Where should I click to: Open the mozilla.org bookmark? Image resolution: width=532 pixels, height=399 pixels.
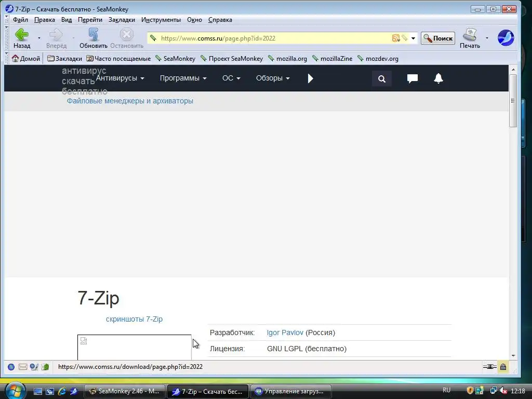pyautogui.click(x=287, y=58)
